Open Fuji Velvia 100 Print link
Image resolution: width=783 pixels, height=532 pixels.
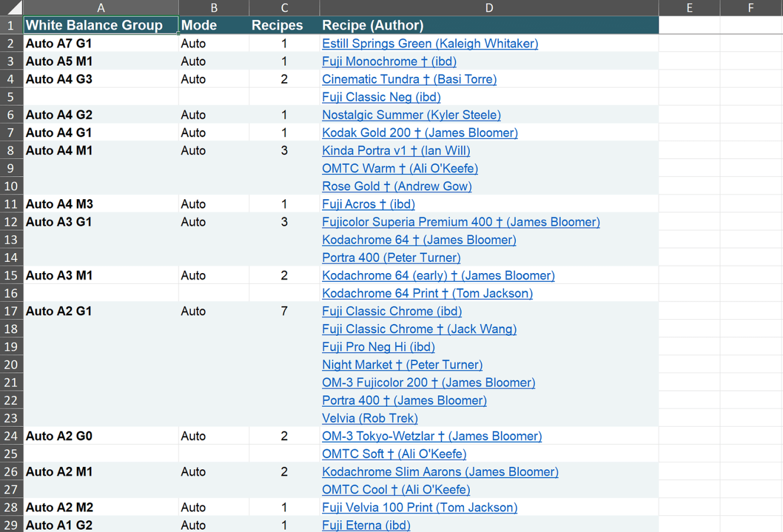click(420, 507)
